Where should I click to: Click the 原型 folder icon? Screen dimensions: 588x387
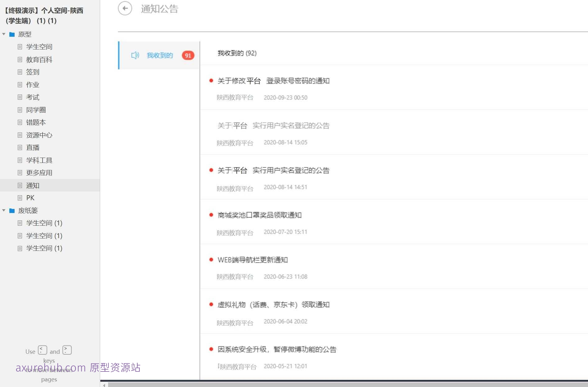(x=12, y=35)
